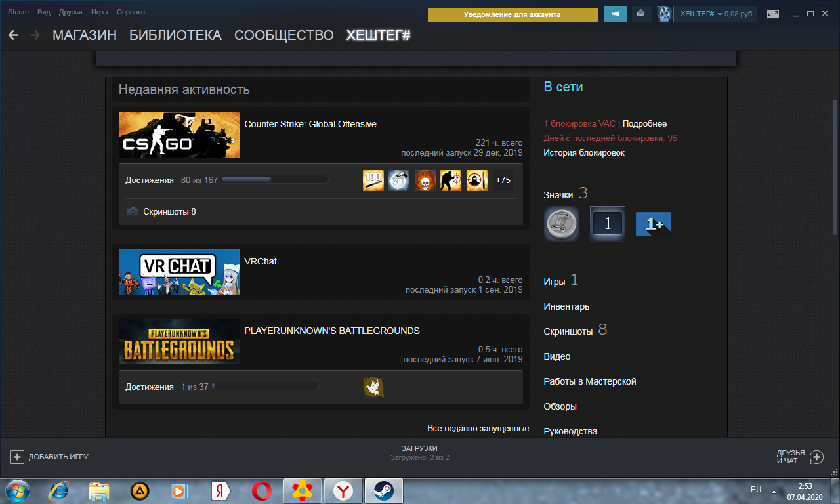Open the blue 1+ game collector badge
Screen dimensions: 840x504
click(654, 224)
